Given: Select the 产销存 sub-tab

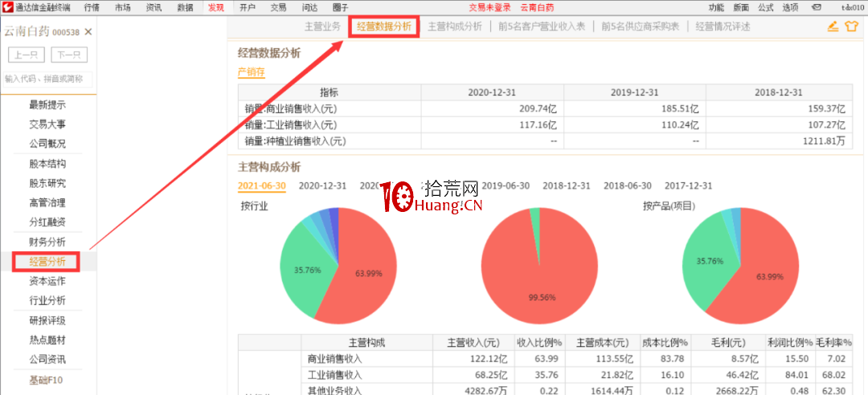Looking at the screenshot, I should (x=252, y=71).
